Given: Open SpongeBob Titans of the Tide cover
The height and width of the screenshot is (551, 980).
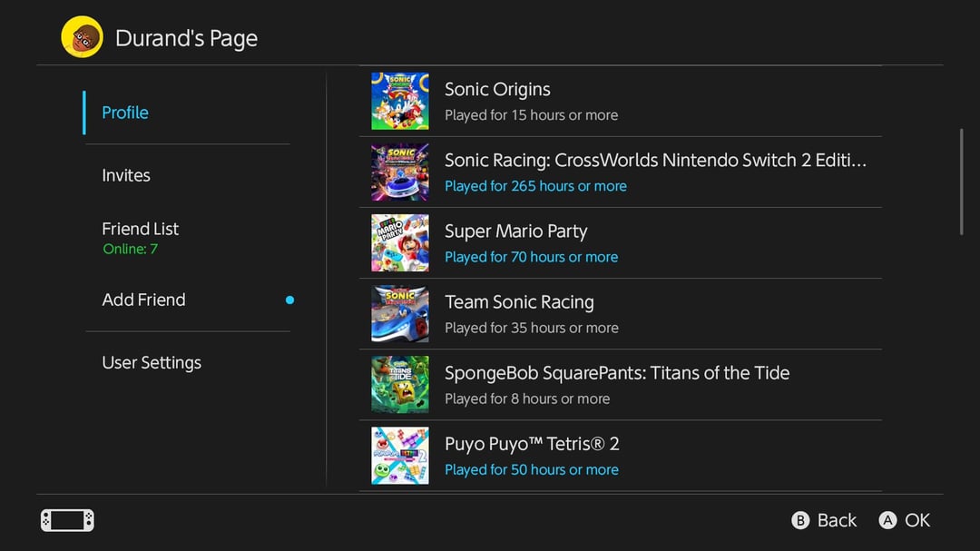Looking at the screenshot, I should (400, 385).
